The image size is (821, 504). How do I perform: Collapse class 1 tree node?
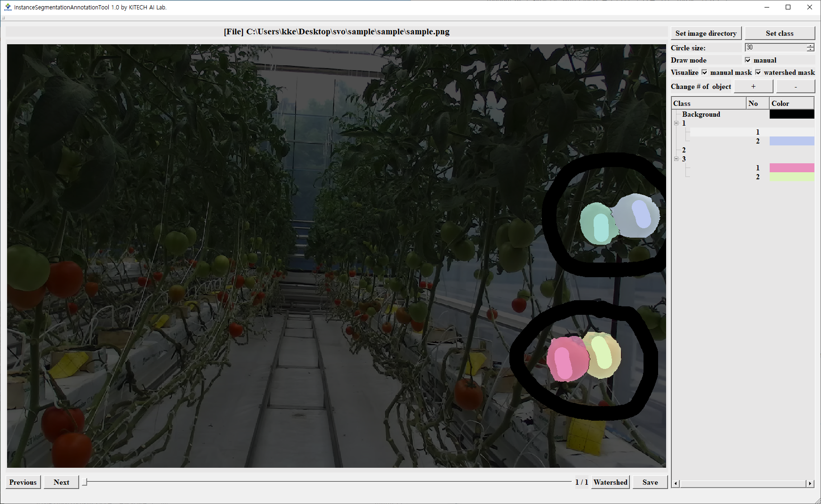tap(676, 123)
